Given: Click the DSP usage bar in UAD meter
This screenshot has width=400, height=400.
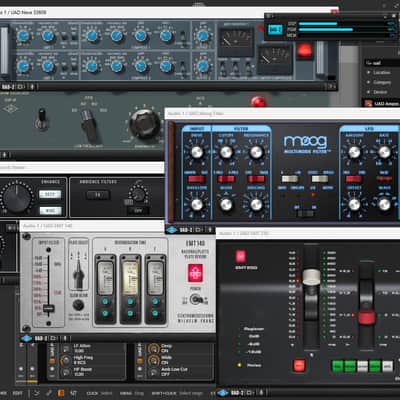Looking at the screenshot, I should (x=342, y=24).
